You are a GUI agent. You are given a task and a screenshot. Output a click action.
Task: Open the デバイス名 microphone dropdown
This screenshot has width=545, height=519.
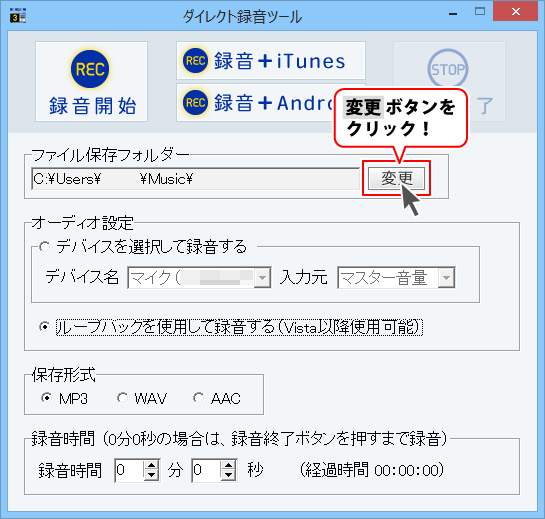tap(199, 278)
